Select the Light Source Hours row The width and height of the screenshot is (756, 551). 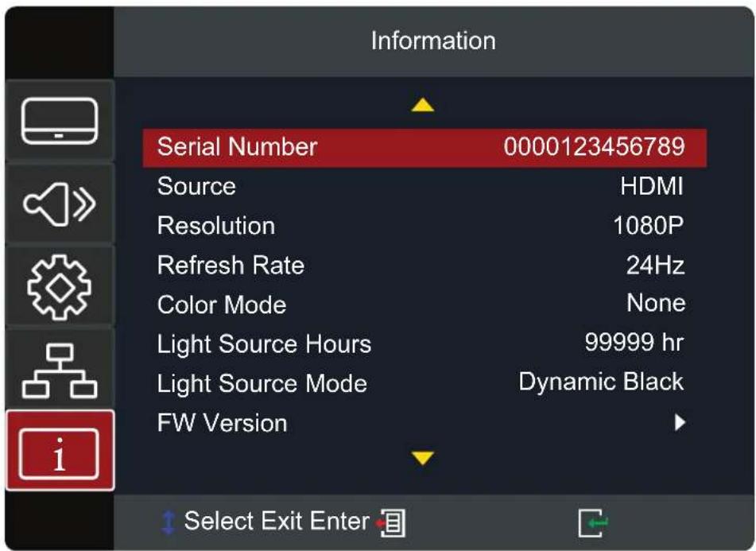coord(425,344)
